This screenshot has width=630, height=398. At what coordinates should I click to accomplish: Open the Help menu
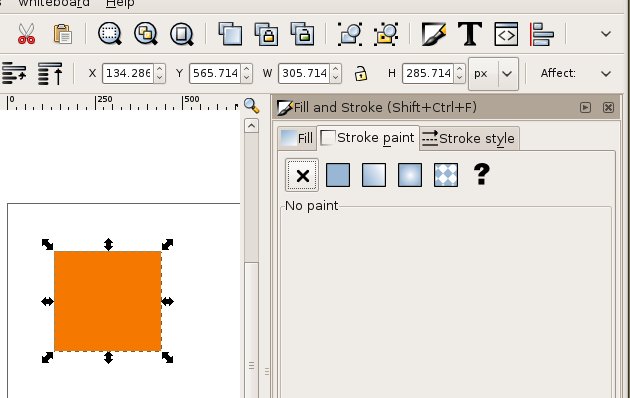[120, 4]
